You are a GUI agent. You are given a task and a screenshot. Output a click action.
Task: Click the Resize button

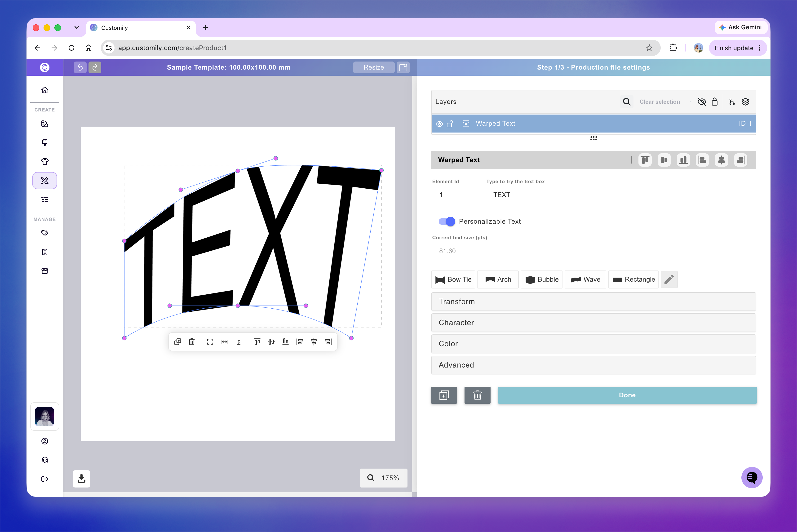374,67
